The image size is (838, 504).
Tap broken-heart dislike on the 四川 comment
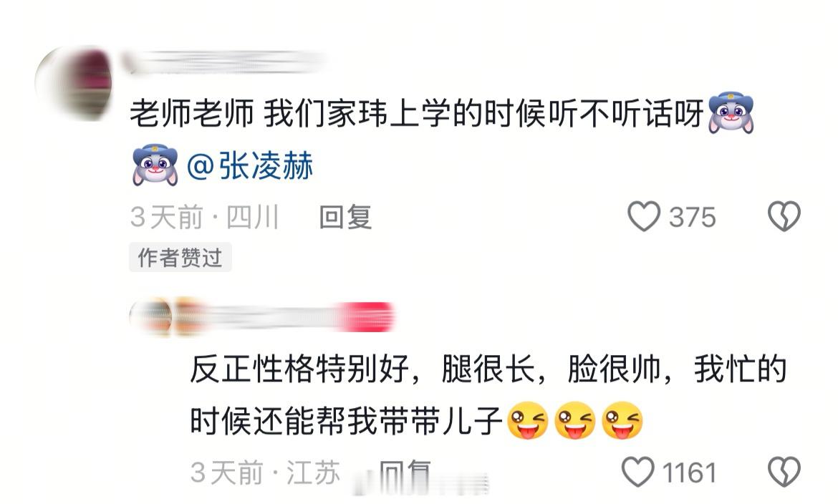784,216
